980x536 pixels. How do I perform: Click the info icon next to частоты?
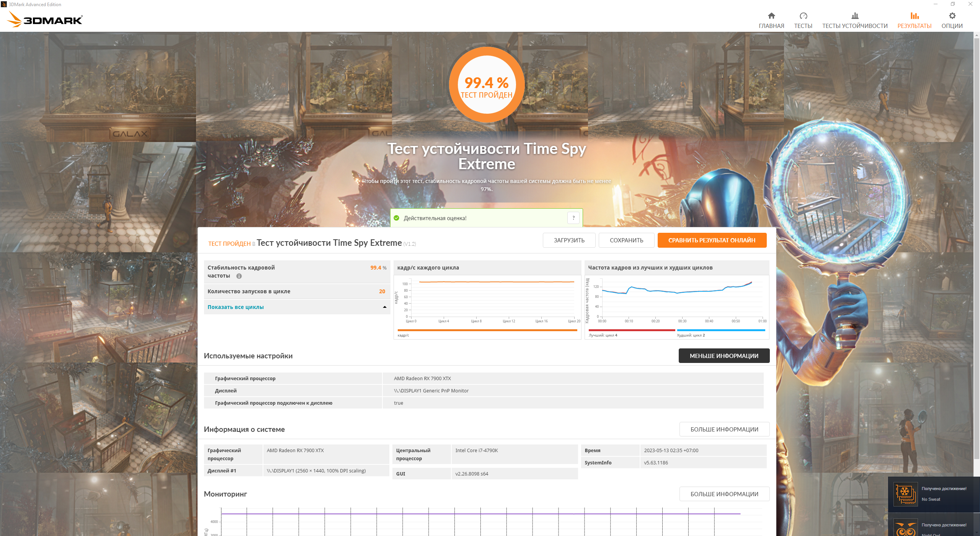point(239,276)
